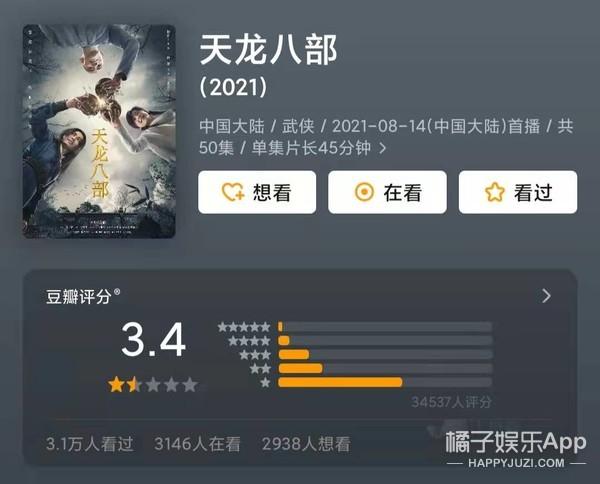Tap the star icon on 看过
Screen dimensions: 600x484
coord(495,192)
